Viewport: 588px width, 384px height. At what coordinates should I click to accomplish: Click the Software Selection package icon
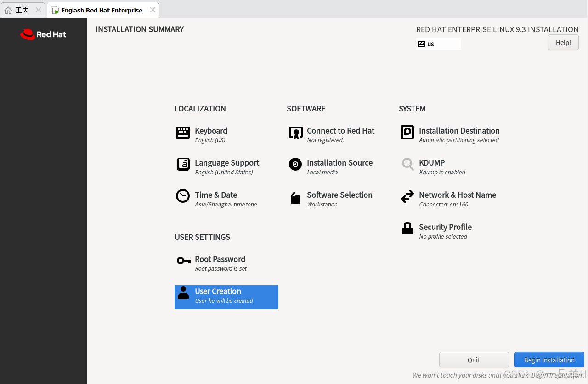coord(295,198)
